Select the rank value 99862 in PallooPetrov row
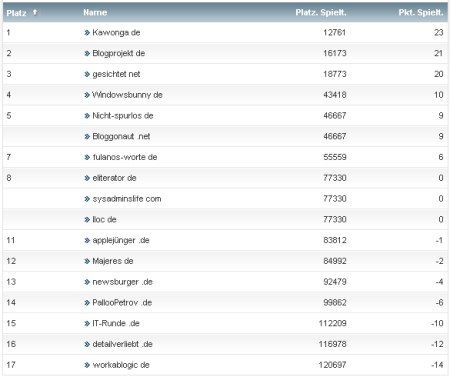This screenshot has height=377, width=450. tap(335, 303)
